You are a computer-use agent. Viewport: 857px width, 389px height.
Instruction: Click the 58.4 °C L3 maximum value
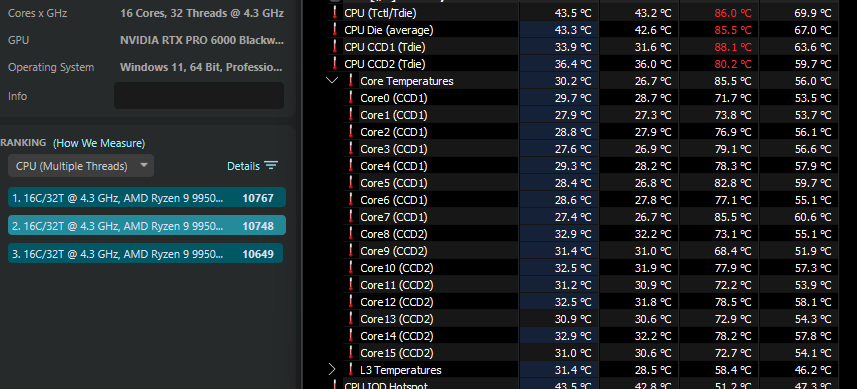point(732,370)
